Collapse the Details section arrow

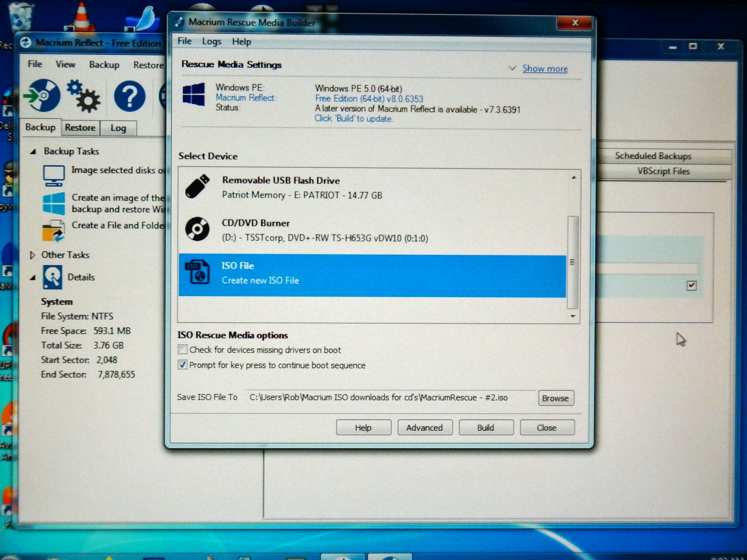click(x=32, y=277)
